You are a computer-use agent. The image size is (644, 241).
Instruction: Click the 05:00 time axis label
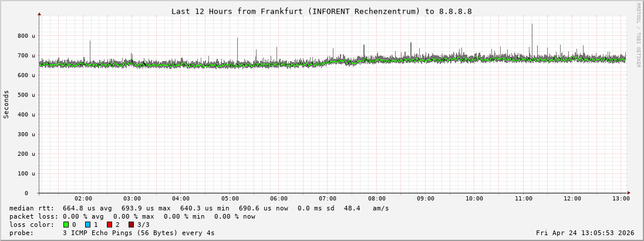pyautogui.click(x=230, y=199)
